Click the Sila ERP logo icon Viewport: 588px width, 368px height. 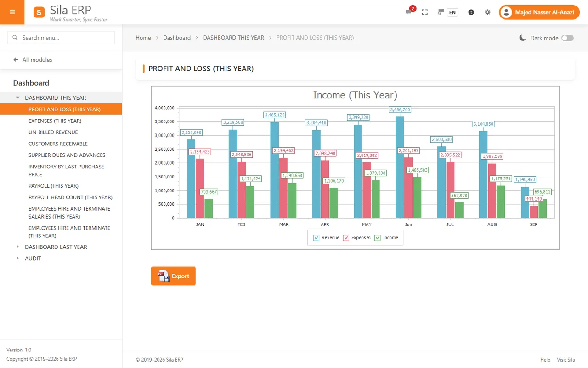click(x=39, y=12)
